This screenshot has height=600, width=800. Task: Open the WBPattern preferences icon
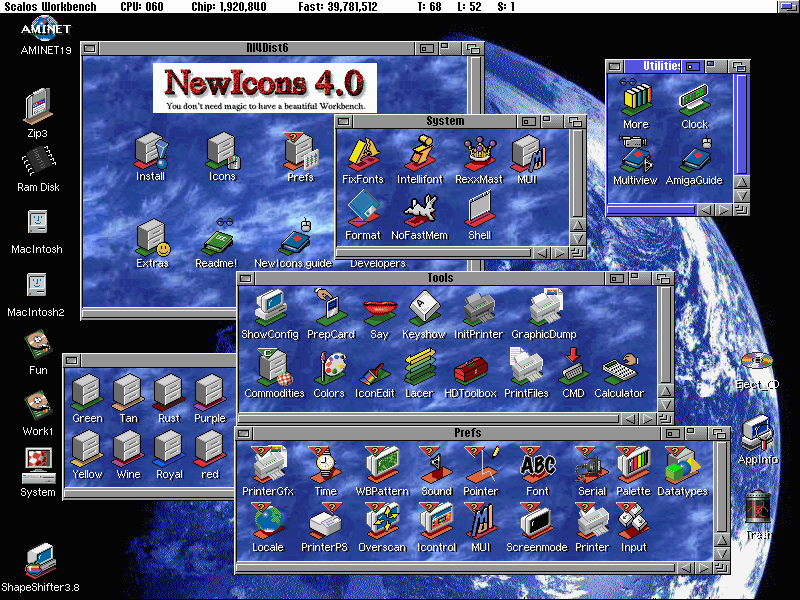point(382,465)
